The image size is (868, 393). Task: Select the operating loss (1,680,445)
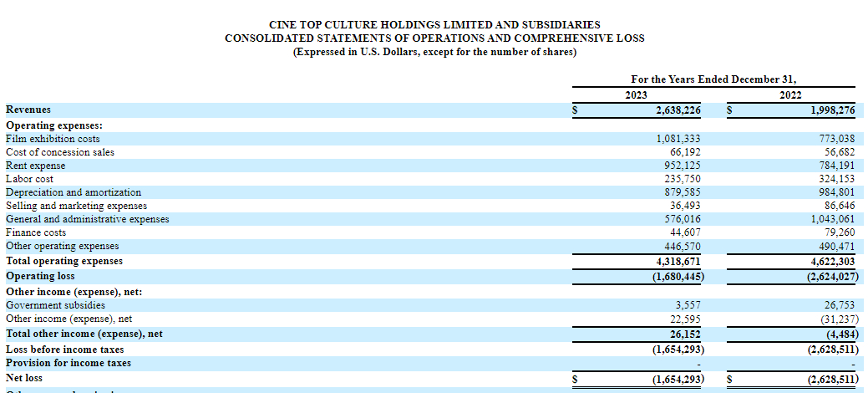[678, 276]
